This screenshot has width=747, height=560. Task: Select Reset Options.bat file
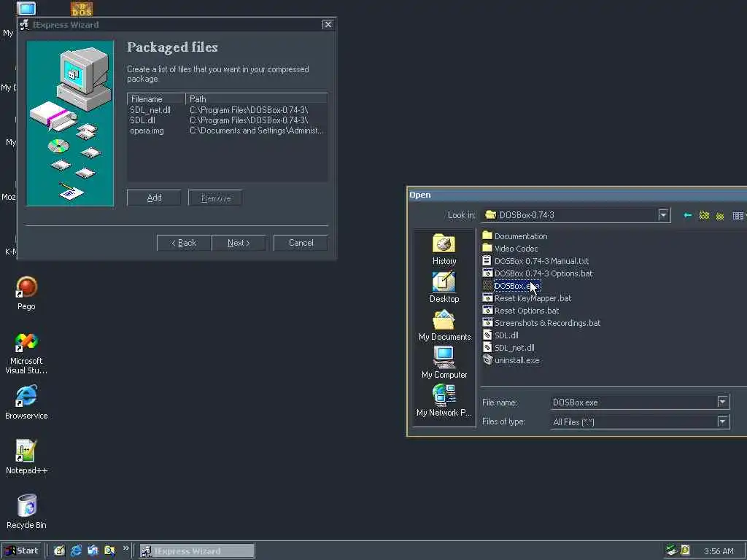tap(520, 311)
